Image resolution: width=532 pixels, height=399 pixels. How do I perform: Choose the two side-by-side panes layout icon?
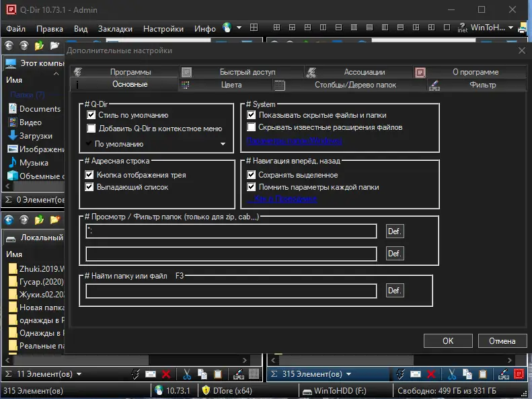pyautogui.click(x=323, y=28)
